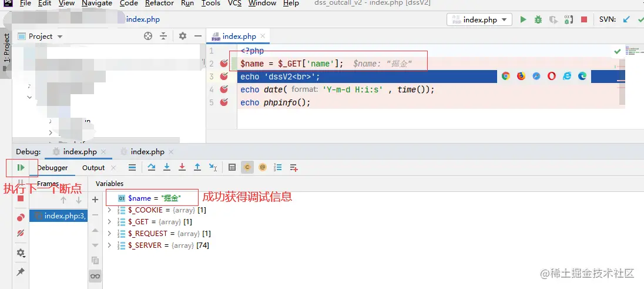The height and width of the screenshot is (289, 644).
Task: Open the Project panel gear options
Action: pyautogui.click(x=183, y=36)
